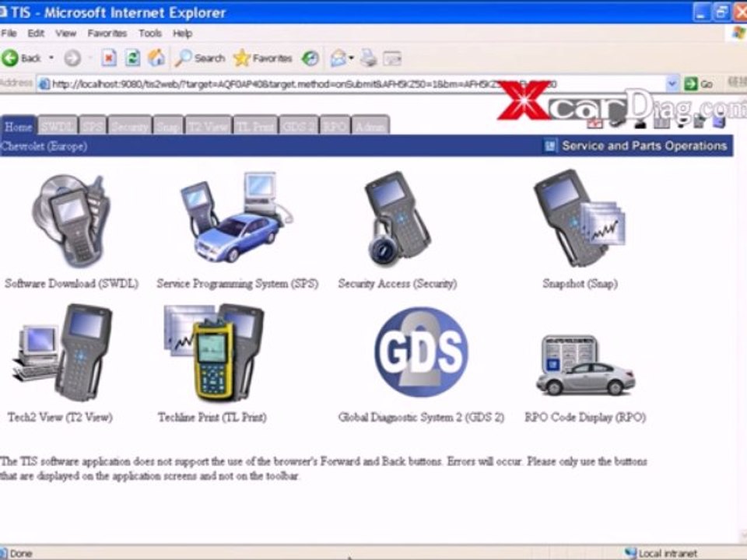
Task: Click the RPO Code Display (RPO) label
Action: 585,417
